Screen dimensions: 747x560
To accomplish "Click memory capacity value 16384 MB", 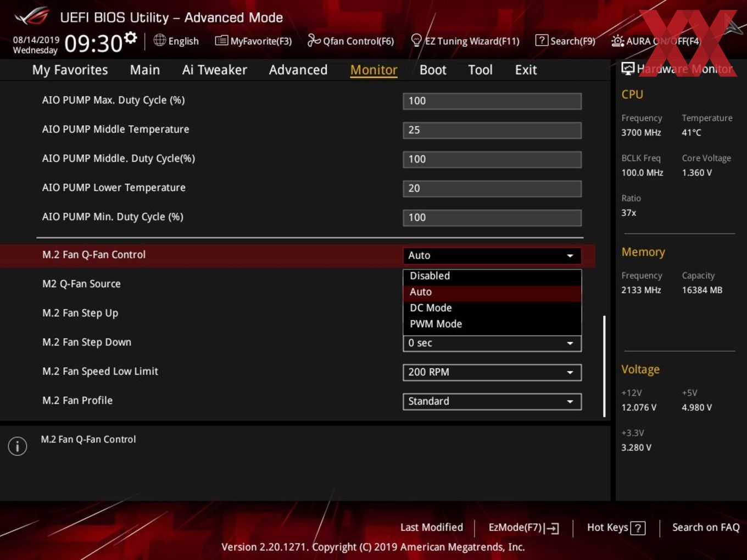I will pyautogui.click(x=702, y=290).
